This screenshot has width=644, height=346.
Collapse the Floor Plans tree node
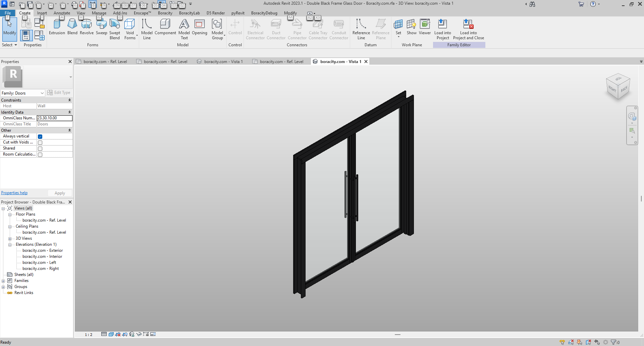(x=10, y=215)
